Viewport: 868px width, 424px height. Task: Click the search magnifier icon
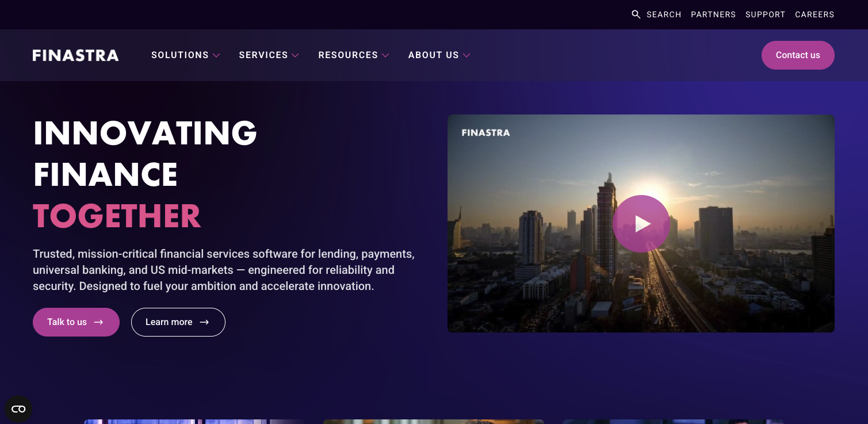(x=636, y=14)
